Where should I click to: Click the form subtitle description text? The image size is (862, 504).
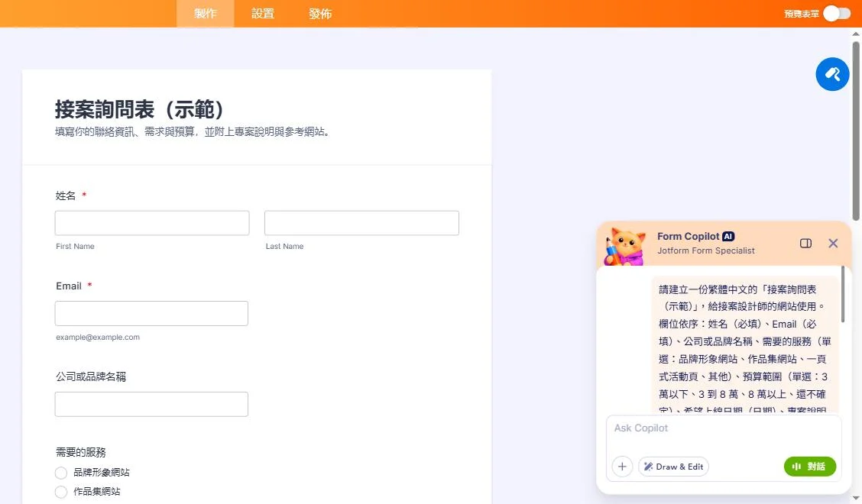pyautogui.click(x=193, y=132)
